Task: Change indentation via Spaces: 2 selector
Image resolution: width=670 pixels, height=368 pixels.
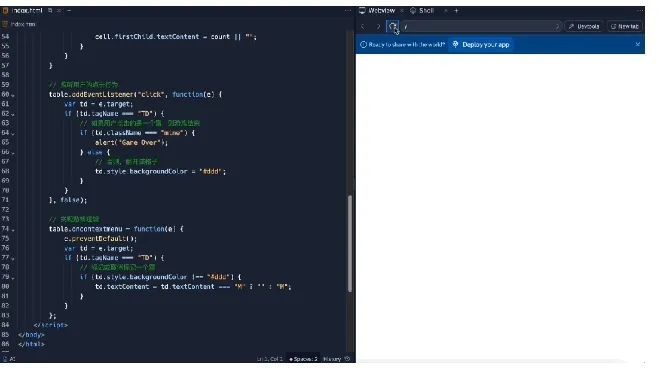Action: [303, 359]
